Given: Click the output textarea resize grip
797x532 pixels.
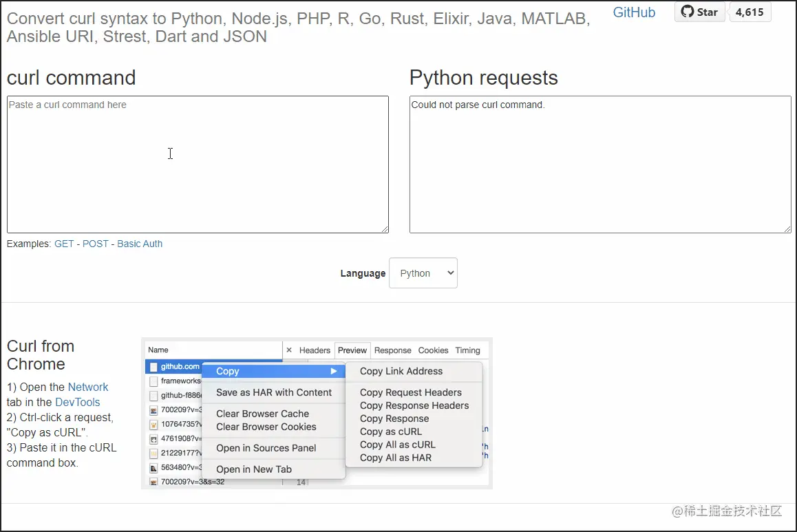Looking at the screenshot, I should (787, 229).
